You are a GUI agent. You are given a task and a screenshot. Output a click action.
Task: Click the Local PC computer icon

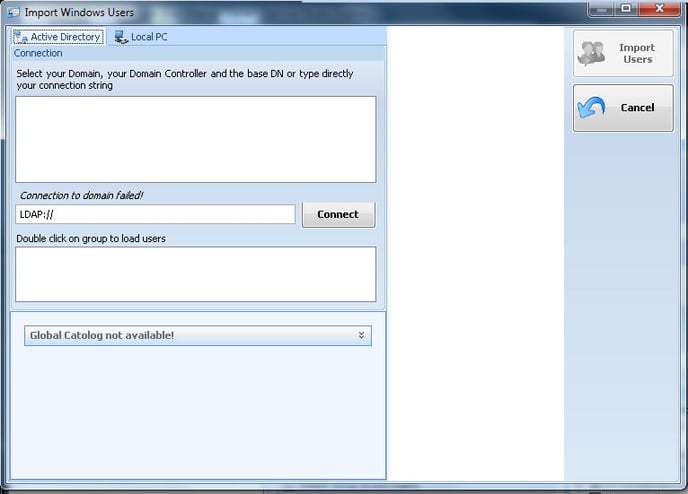pyautogui.click(x=121, y=37)
